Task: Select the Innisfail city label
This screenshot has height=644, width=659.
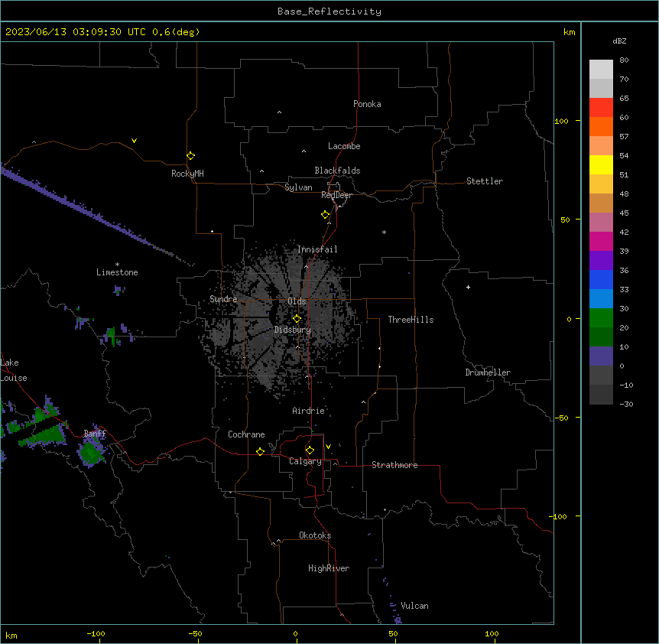Action: click(x=317, y=249)
